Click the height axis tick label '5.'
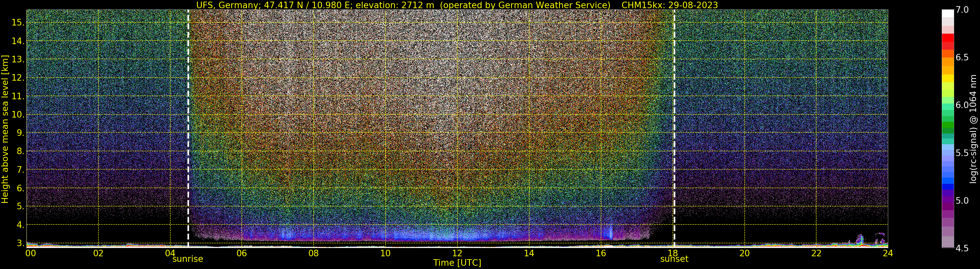This screenshot has width=980, height=269. (20, 207)
